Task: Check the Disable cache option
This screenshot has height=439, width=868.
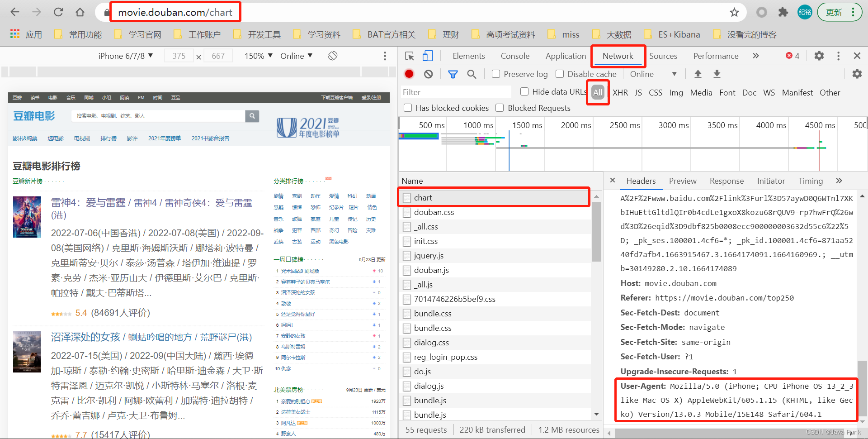Action: [560, 74]
